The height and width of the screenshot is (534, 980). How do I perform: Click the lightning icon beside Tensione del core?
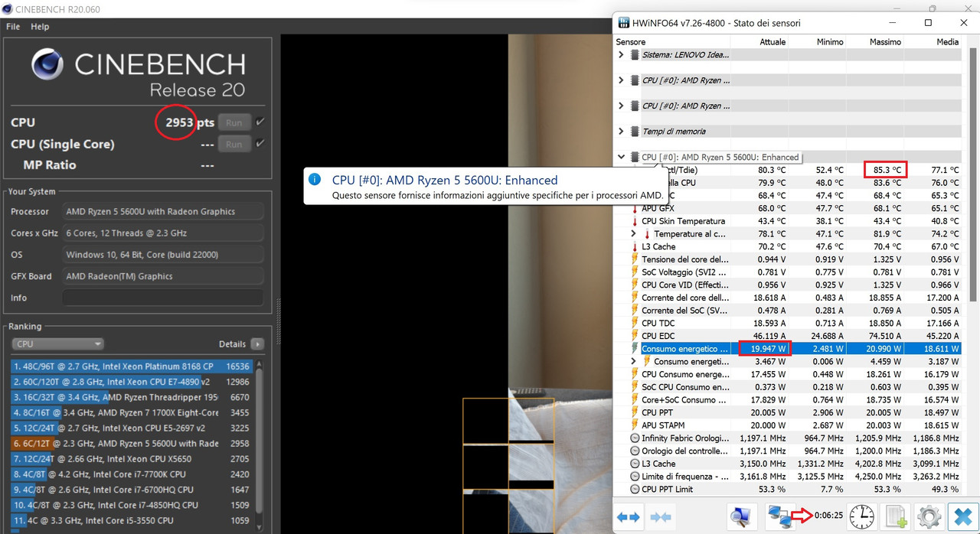(634, 259)
